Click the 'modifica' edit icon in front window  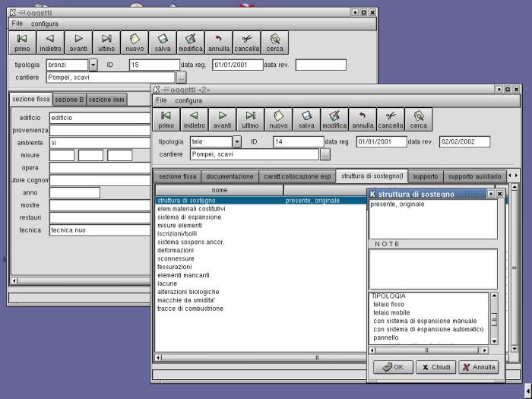(x=334, y=119)
